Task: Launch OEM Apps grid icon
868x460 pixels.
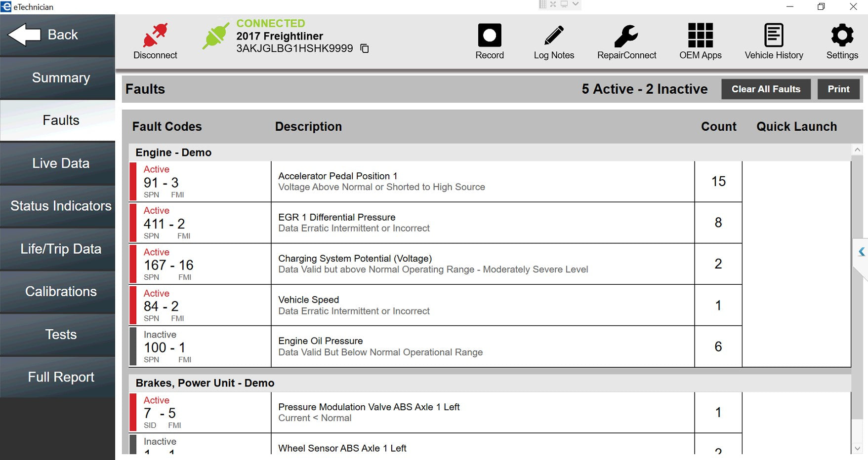Action: (700, 36)
